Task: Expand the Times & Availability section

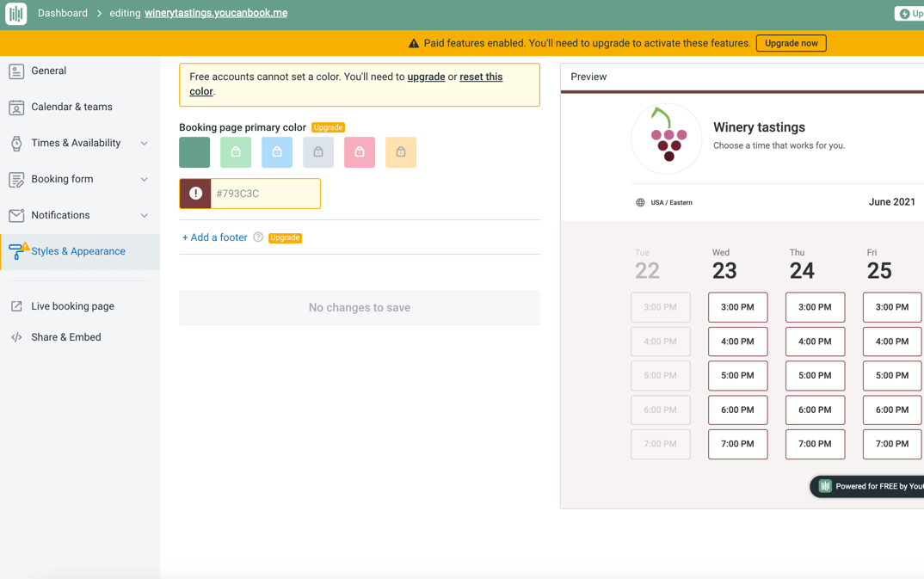Action: [144, 143]
